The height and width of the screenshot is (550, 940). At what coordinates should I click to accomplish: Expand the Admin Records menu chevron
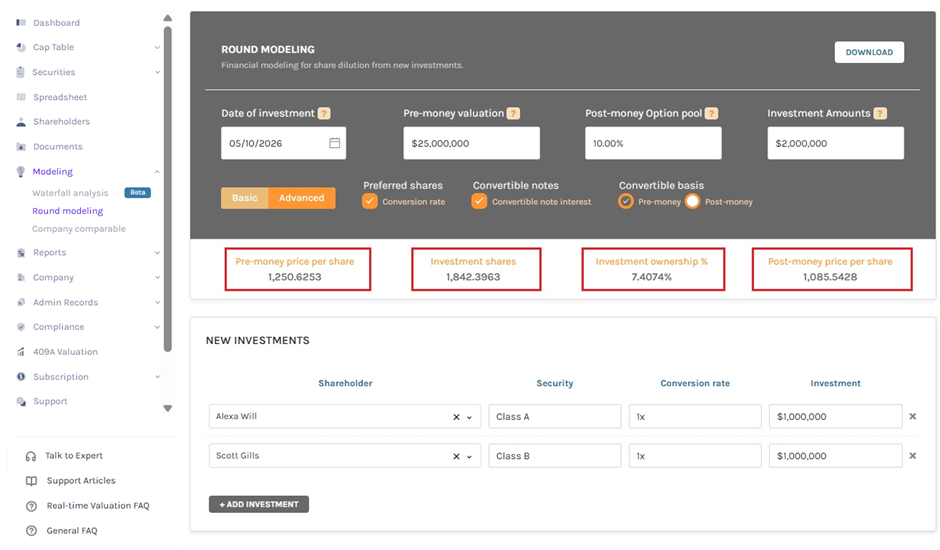[x=157, y=302]
